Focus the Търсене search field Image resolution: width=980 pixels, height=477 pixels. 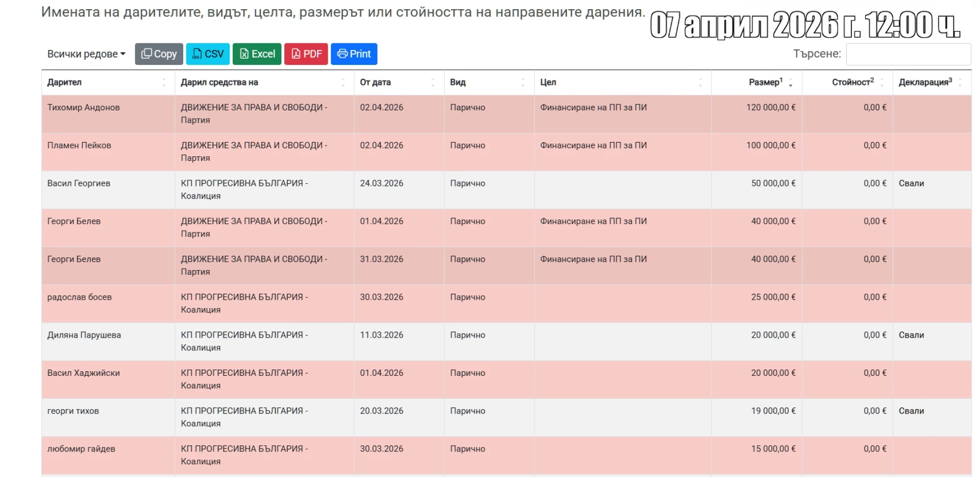tap(908, 54)
